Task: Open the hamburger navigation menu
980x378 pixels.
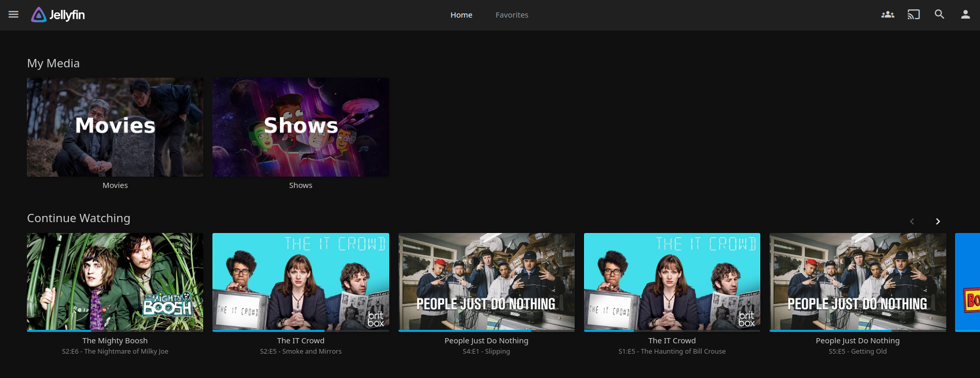Action: [13, 14]
